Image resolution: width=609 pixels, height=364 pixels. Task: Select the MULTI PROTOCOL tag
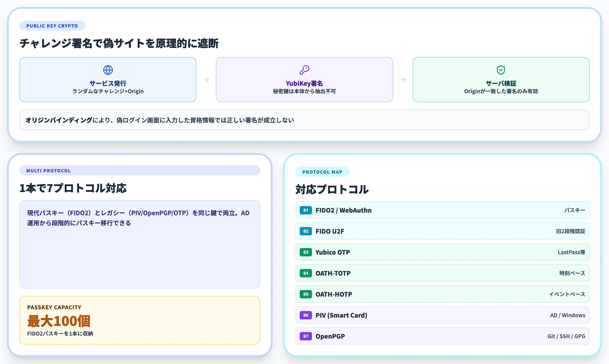pyautogui.click(x=140, y=170)
